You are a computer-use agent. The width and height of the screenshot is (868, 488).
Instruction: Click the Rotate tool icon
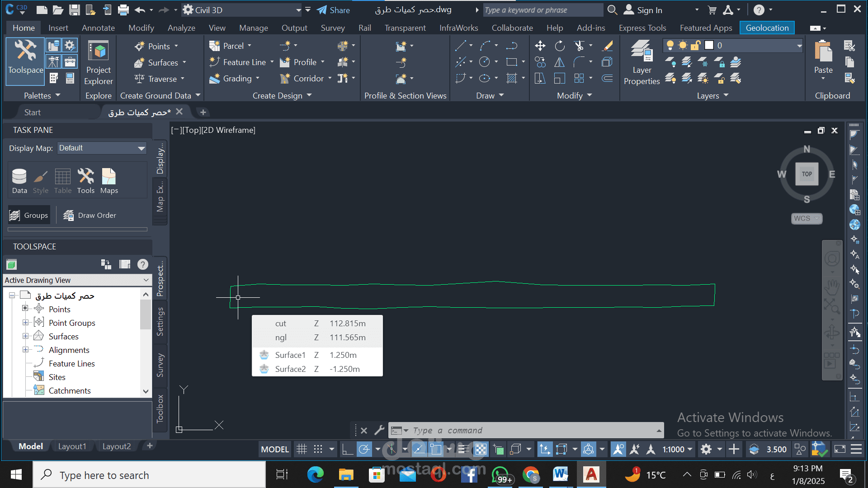tap(560, 46)
